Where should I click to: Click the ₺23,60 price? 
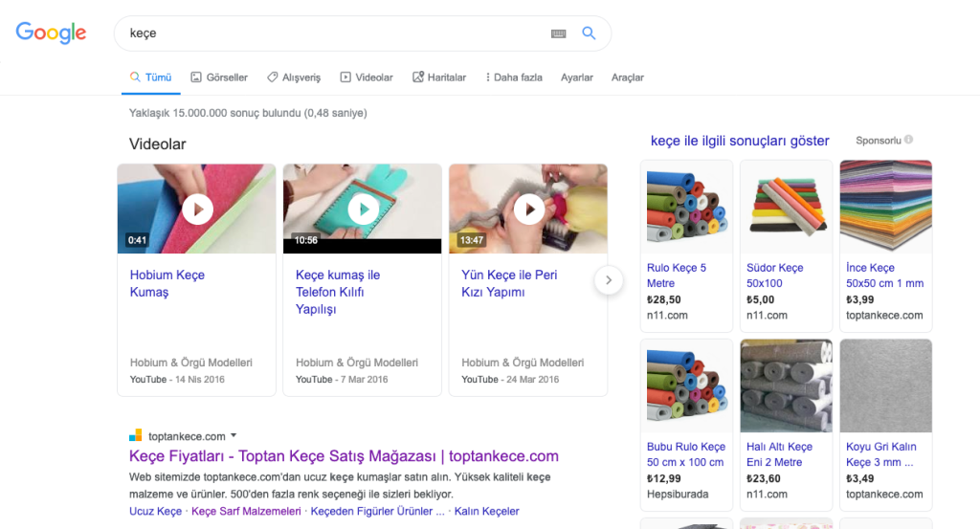(x=763, y=479)
